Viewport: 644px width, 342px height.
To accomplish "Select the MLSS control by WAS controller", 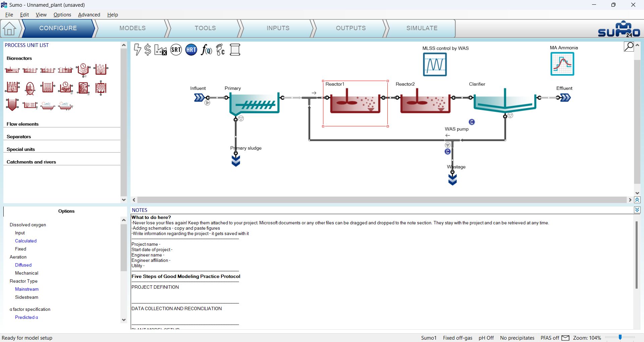I will pos(435,64).
